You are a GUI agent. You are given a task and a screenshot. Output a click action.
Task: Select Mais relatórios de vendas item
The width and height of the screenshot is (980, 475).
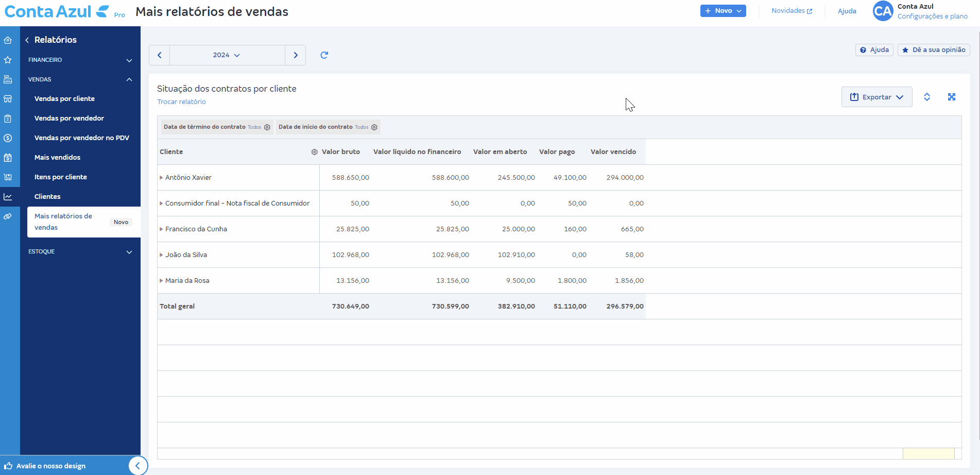tap(83, 222)
